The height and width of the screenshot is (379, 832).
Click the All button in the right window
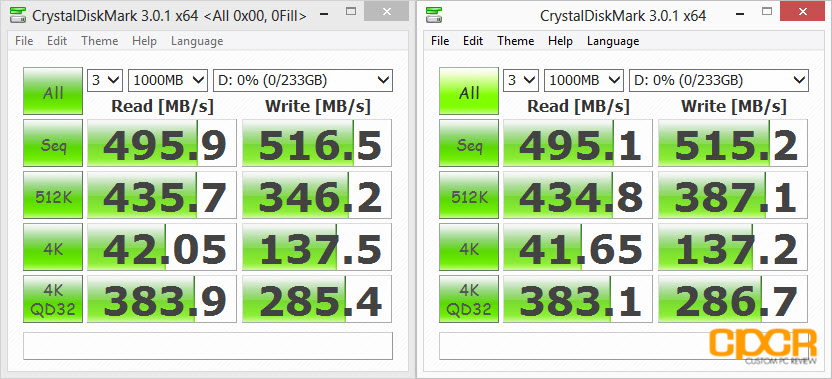(x=469, y=91)
